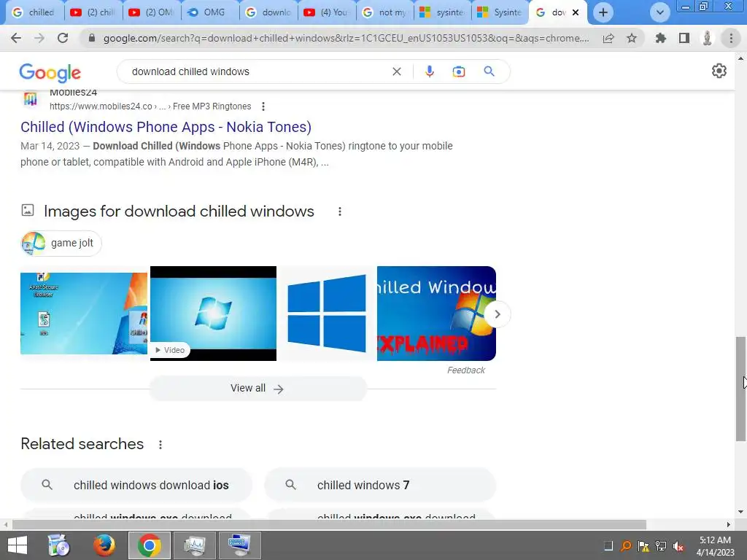Switch to the OMG Edge-icon tab
Image resolution: width=747 pixels, height=560 pixels.
pyautogui.click(x=211, y=12)
